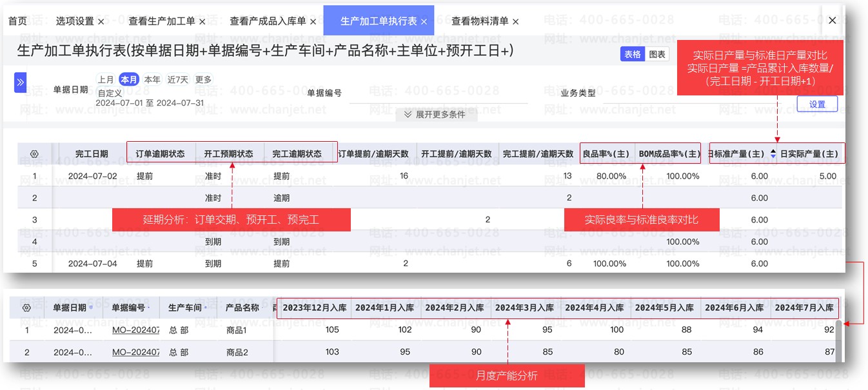Click 商品1 product name cell

coord(237,330)
